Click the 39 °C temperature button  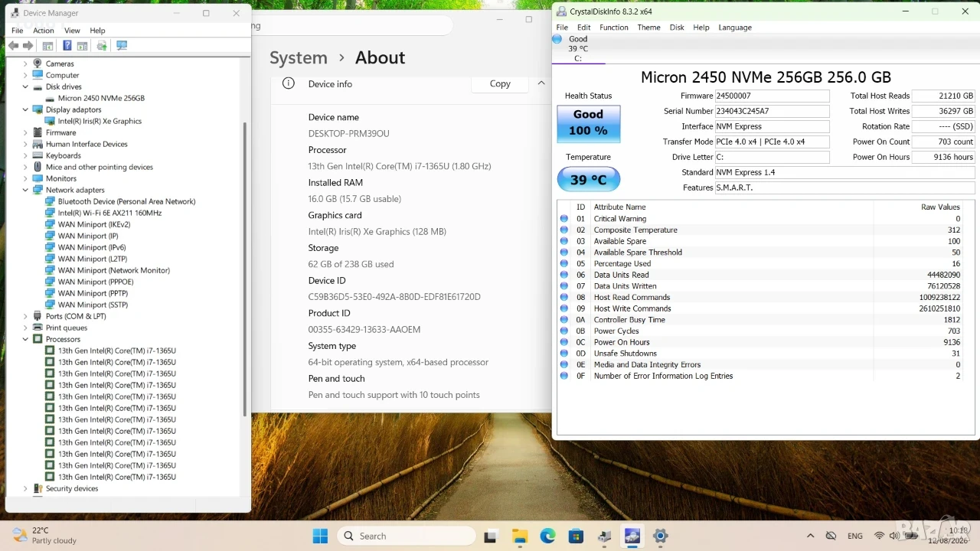coord(588,180)
